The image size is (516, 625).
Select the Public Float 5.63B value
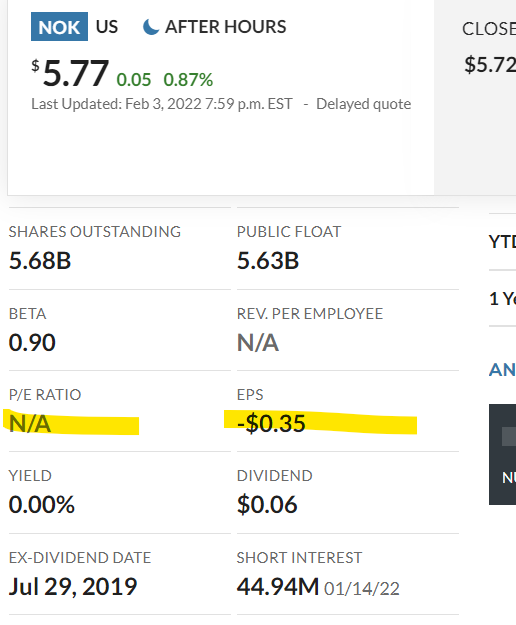pos(268,261)
